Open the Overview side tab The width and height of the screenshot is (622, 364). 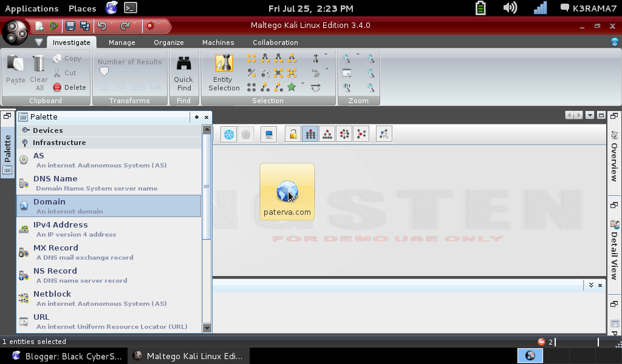[x=615, y=156]
